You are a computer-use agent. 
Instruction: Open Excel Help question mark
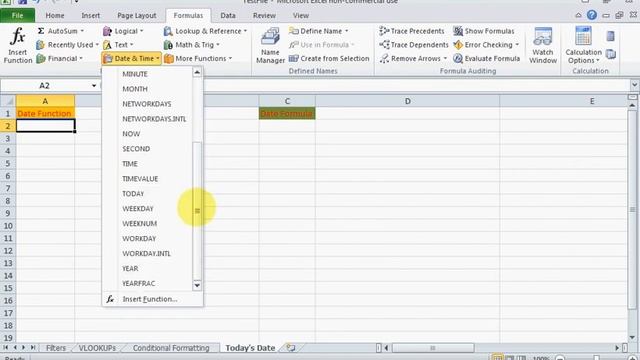click(x=592, y=15)
